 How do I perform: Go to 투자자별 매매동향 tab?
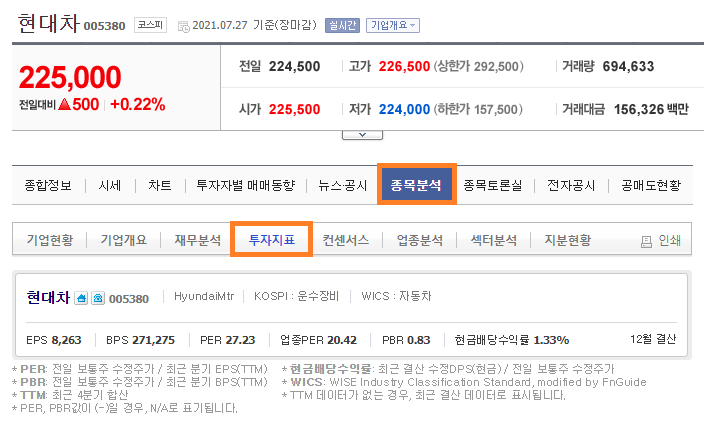pos(246,185)
